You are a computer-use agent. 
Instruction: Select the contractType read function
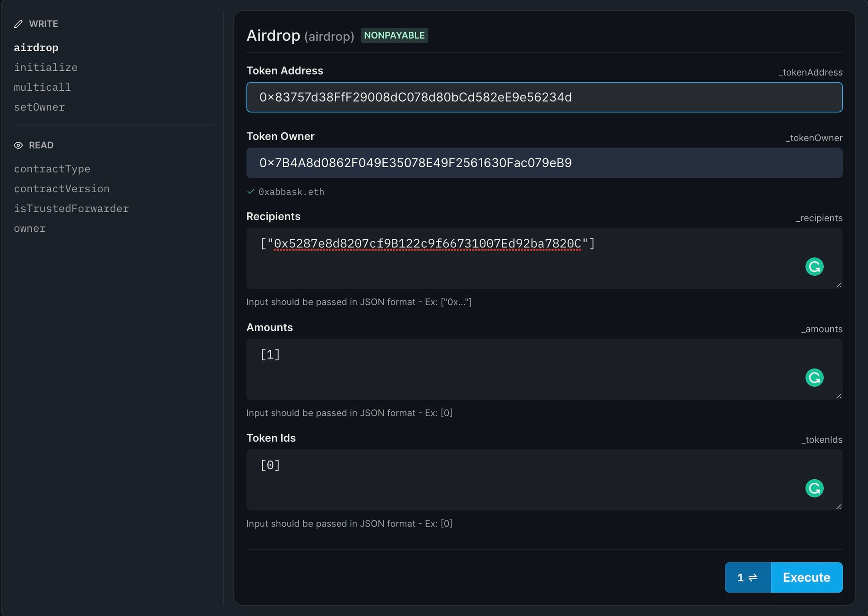[x=52, y=169]
